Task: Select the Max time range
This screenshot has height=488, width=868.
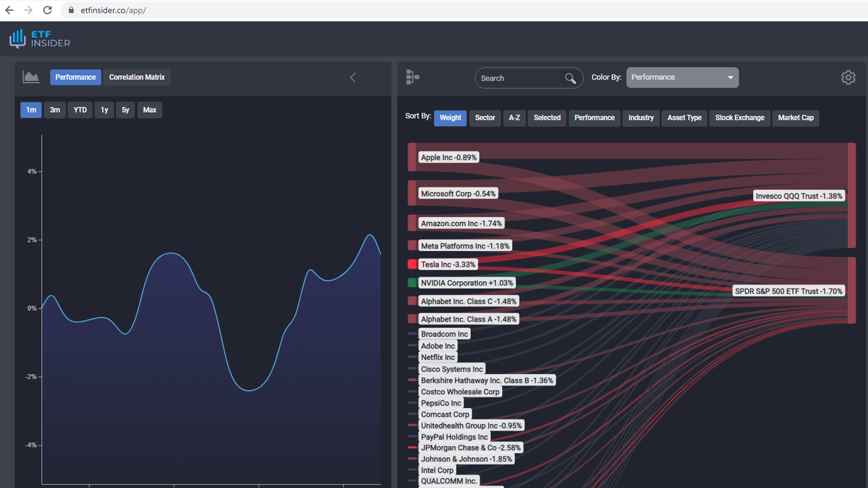Action: click(x=150, y=110)
